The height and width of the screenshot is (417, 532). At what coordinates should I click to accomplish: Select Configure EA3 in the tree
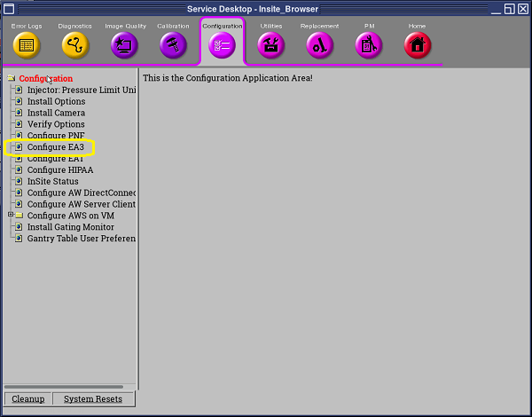pyautogui.click(x=55, y=147)
